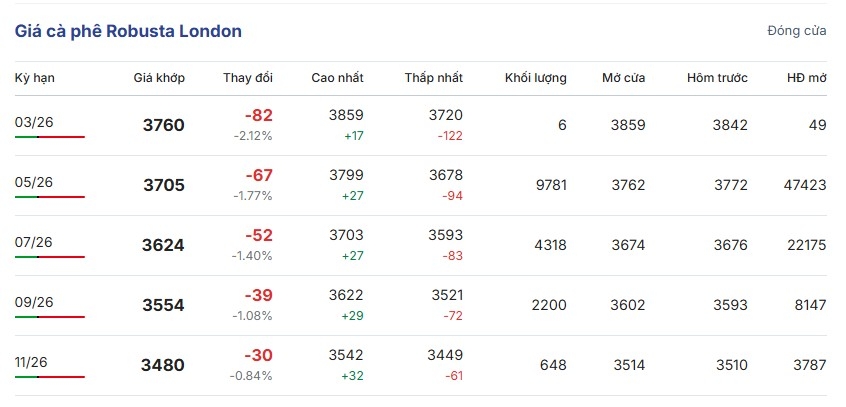Click the Giá cà phê Robusta London heading

[128, 31]
